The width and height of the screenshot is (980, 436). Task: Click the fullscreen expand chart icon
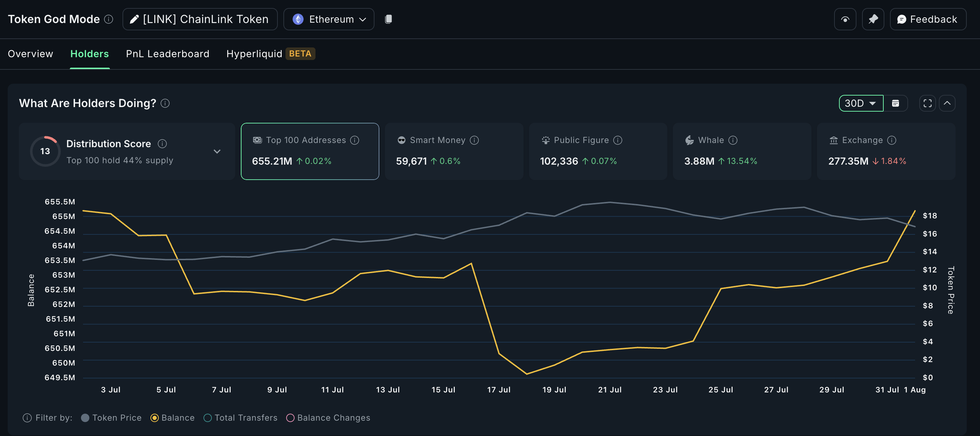(x=927, y=103)
